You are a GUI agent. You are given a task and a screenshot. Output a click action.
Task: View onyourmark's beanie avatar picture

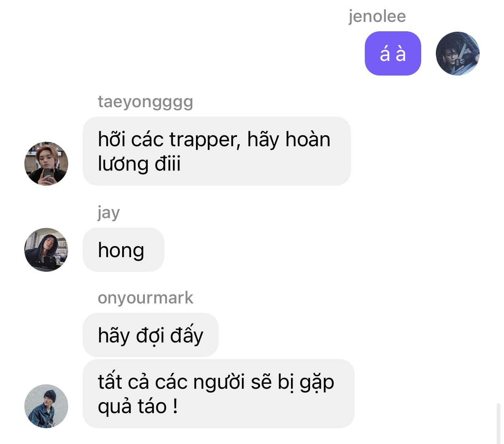point(46,406)
